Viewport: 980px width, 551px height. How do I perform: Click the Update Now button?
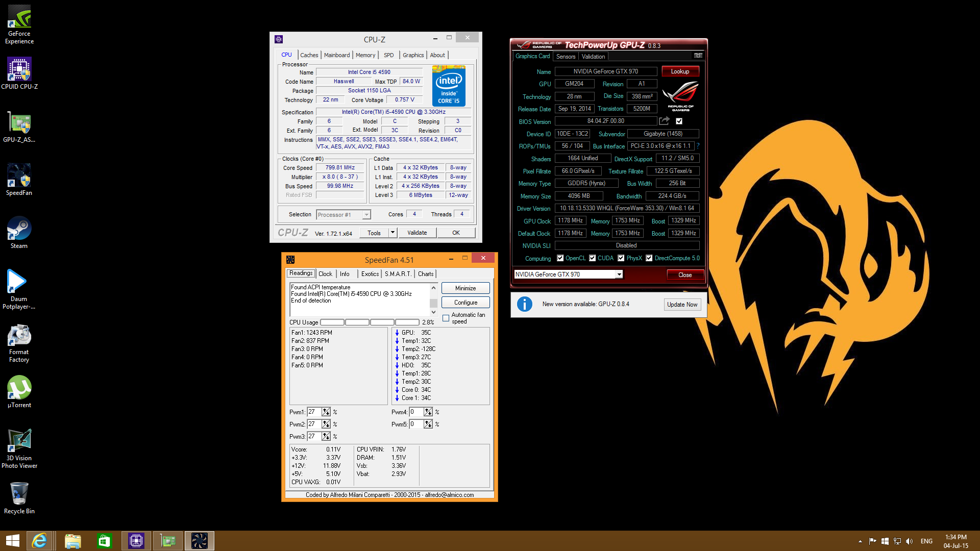click(x=682, y=305)
